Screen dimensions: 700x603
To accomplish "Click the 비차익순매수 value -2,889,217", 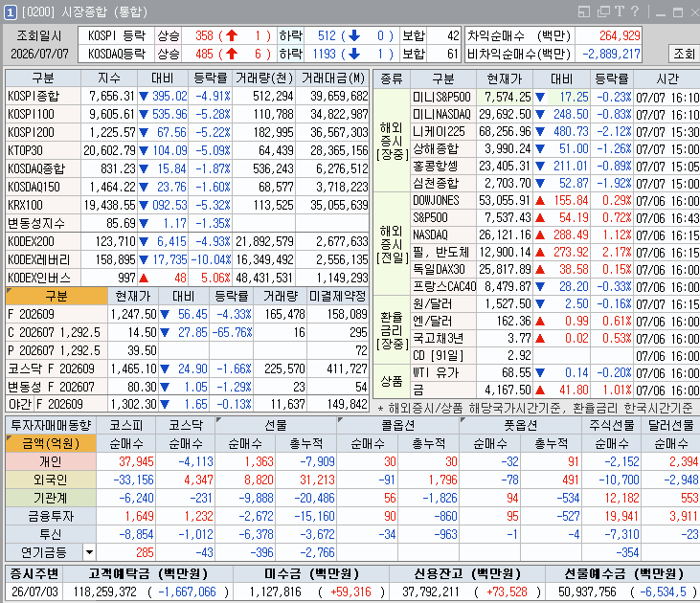I will [x=611, y=54].
